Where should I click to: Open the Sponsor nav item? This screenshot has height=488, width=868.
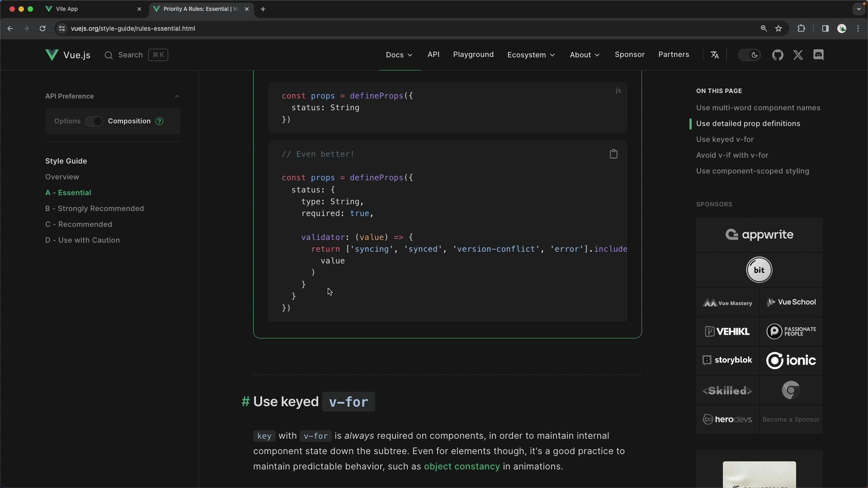(630, 55)
